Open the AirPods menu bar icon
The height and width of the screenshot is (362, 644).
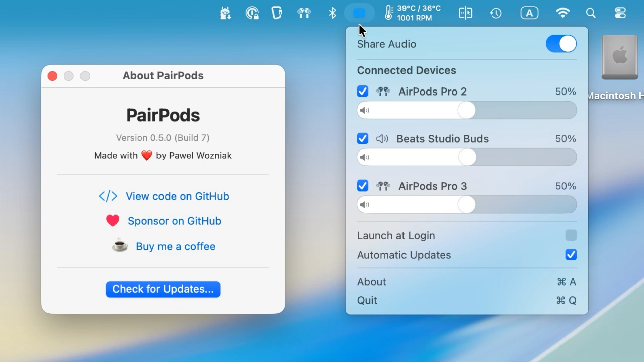[304, 13]
